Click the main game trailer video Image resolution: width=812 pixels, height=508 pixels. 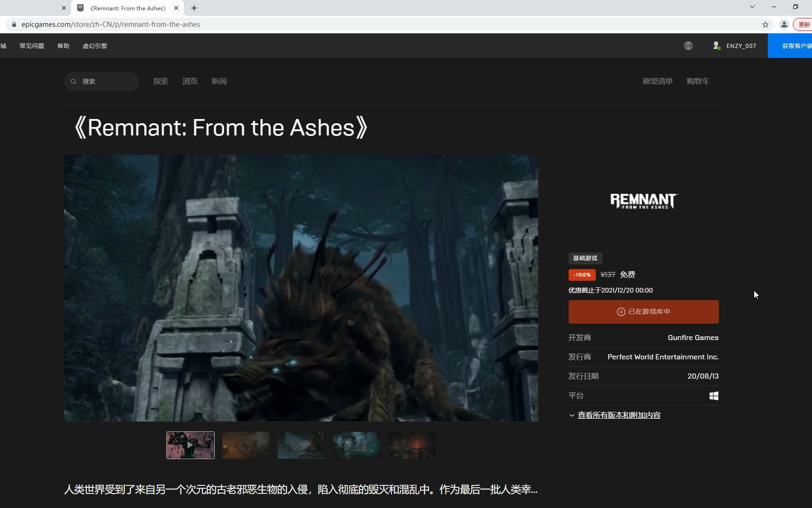(301, 288)
